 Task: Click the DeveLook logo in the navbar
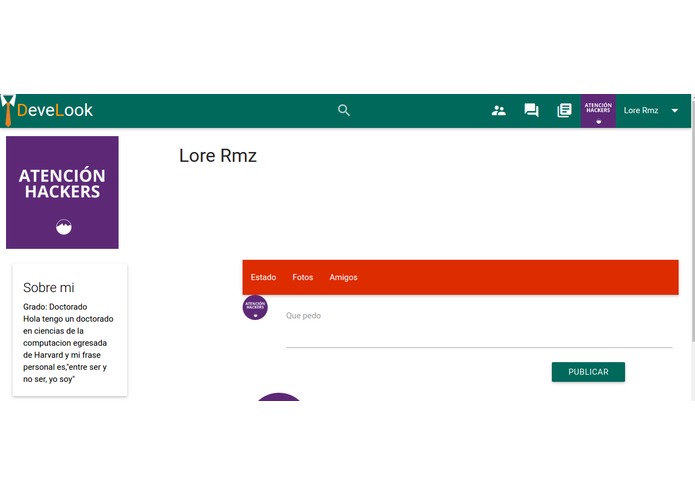point(47,110)
